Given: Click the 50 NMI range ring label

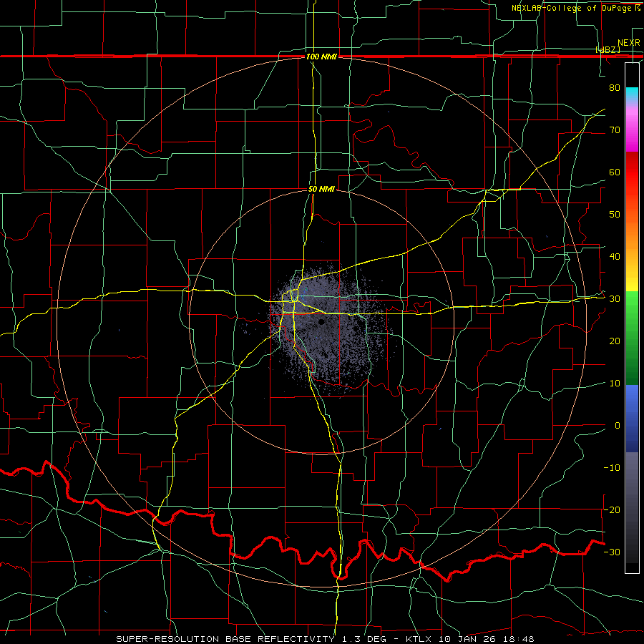Looking at the screenshot, I should point(321,189).
